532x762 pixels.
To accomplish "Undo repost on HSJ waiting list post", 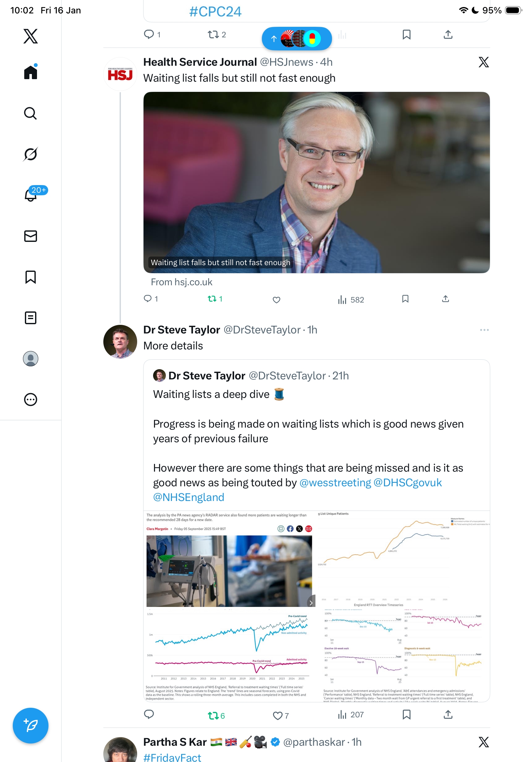I will coord(215,299).
